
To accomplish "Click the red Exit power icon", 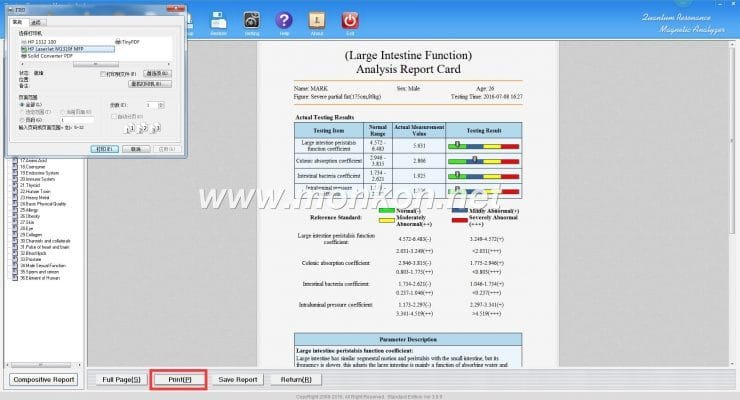I will point(350,21).
